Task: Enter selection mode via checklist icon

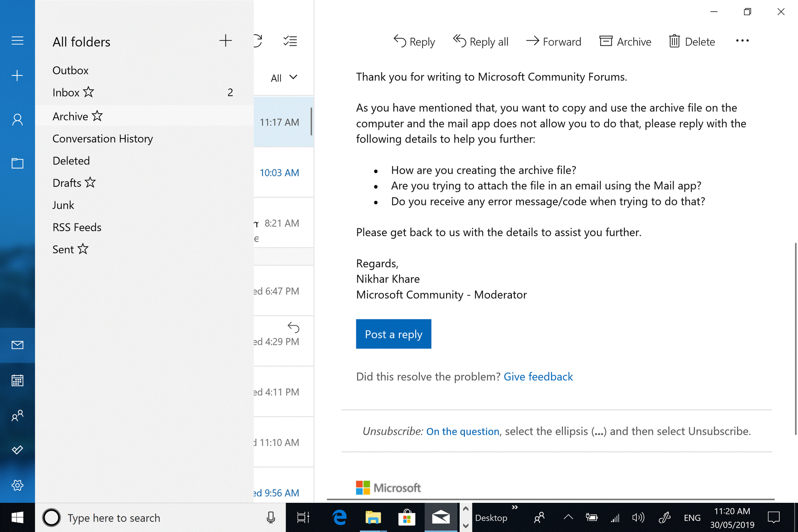Action: [290, 41]
